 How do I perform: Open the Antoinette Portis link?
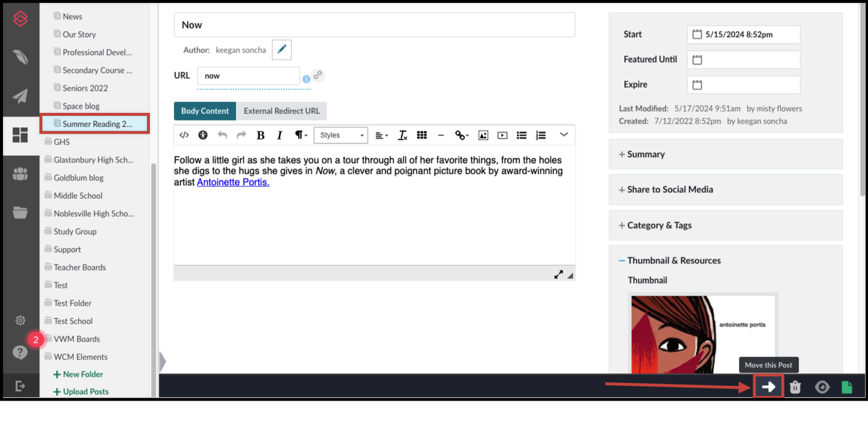[233, 182]
